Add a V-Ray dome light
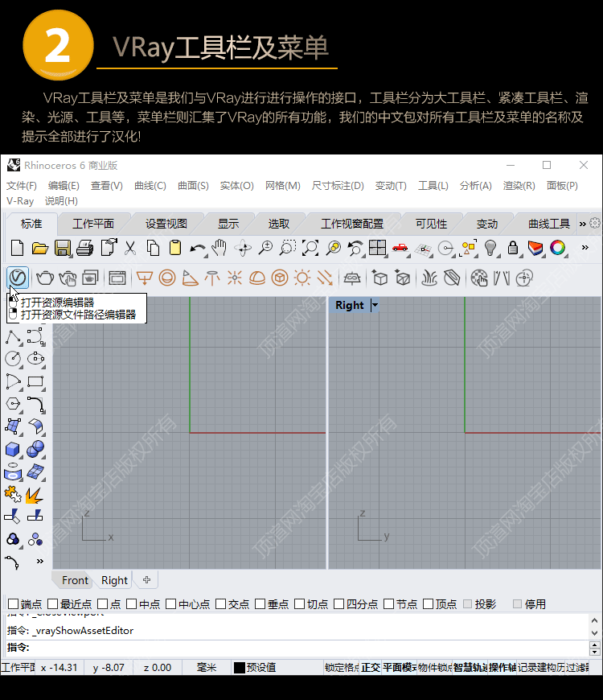This screenshot has height=700, width=603. pos(257,278)
